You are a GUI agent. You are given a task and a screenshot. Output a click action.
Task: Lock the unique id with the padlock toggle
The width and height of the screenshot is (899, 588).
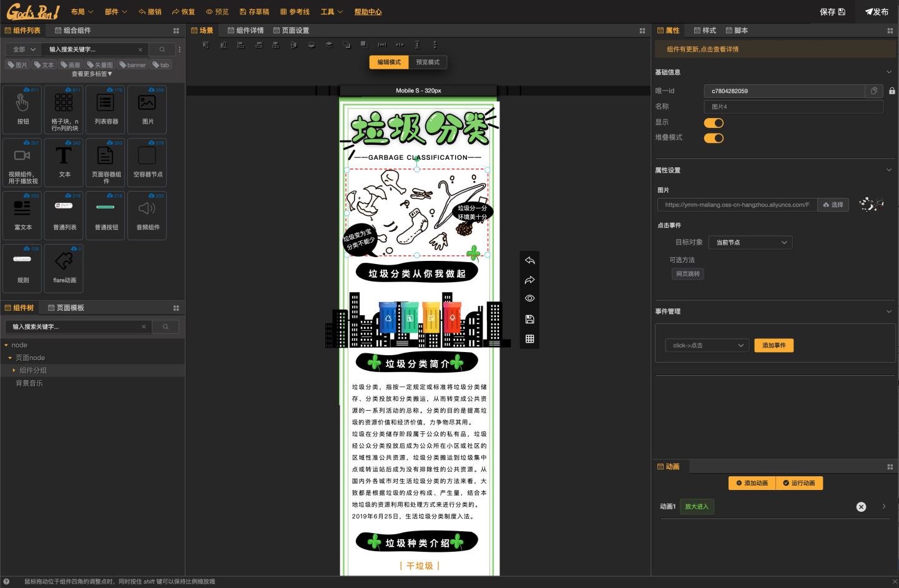[x=892, y=91]
